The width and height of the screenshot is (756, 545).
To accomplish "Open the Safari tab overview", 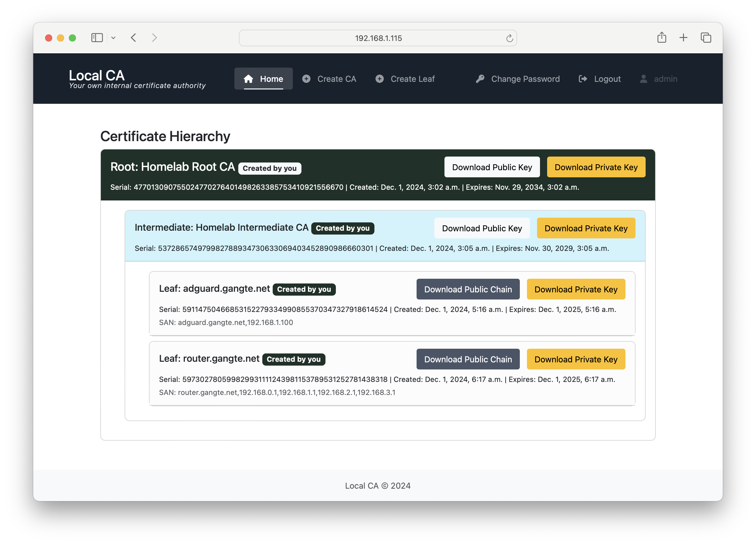I will pyautogui.click(x=706, y=38).
